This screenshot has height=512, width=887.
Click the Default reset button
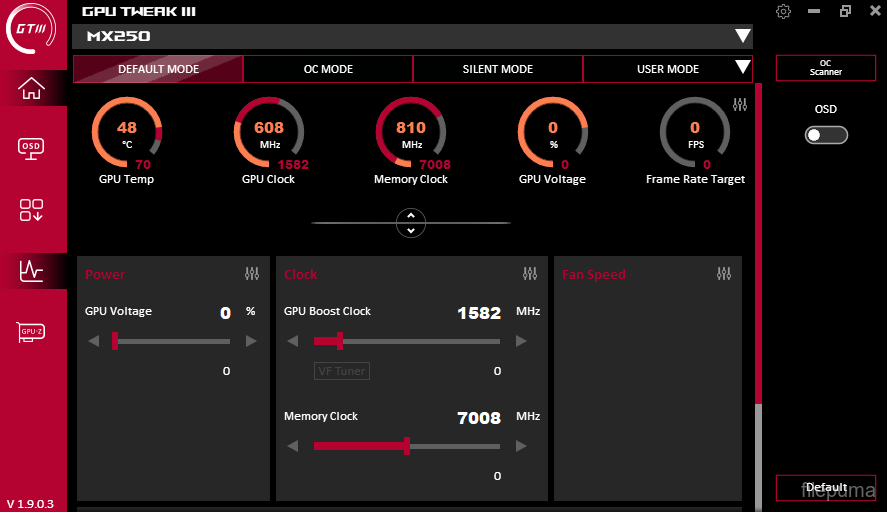[825, 488]
